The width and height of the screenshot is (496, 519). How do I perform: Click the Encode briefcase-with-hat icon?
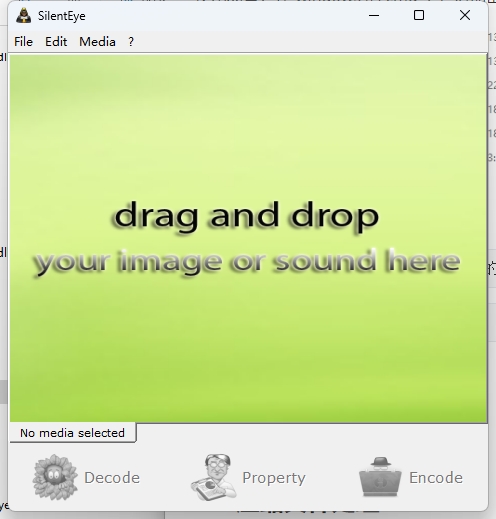tap(380, 477)
